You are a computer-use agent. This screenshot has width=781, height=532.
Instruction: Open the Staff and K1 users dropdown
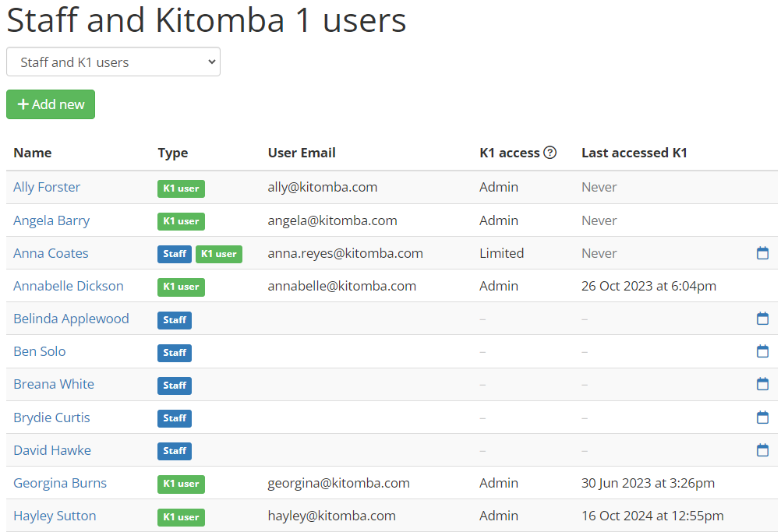pyautogui.click(x=113, y=62)
